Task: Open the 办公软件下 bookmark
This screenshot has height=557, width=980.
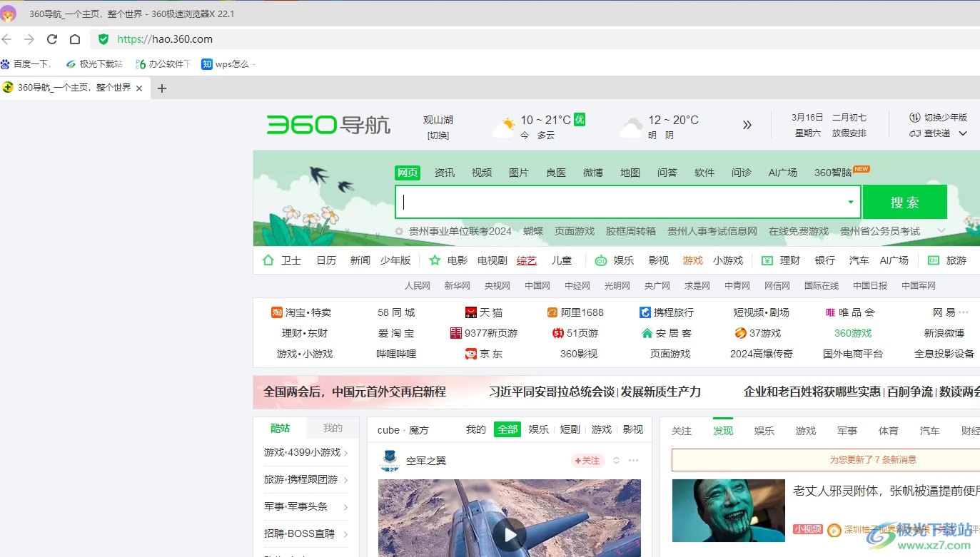Action: click(163, 64)
